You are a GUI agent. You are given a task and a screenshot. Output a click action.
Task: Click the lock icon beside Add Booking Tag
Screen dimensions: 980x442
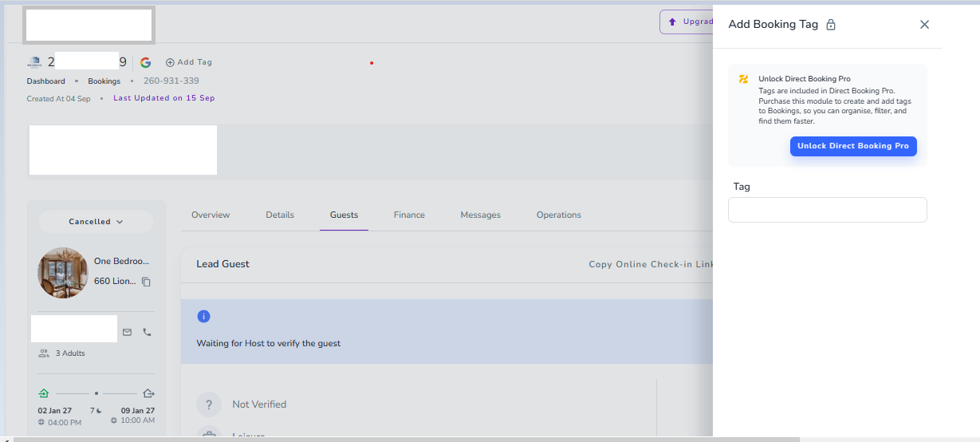click(831, 25)
